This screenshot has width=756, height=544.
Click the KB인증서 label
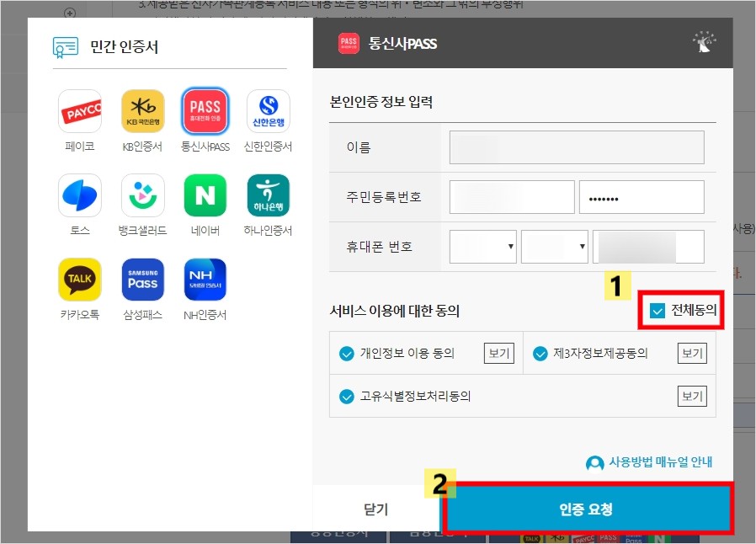click(143, 147)
